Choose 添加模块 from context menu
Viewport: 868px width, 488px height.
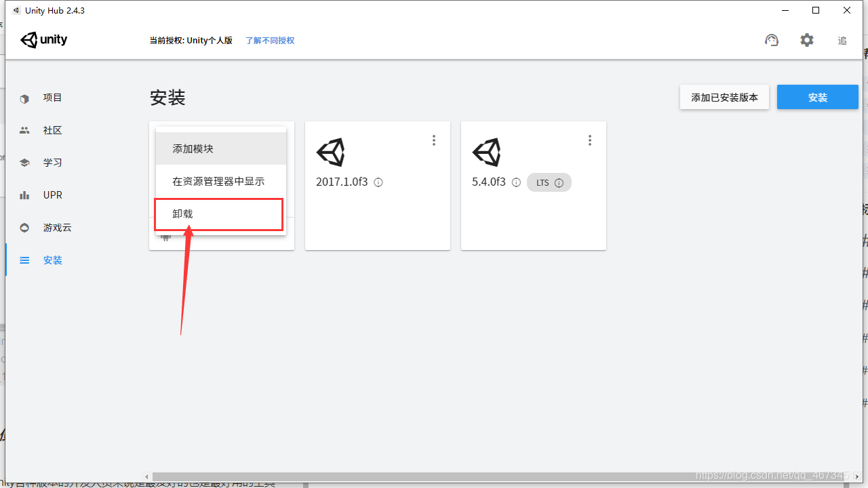coord(221,148)
